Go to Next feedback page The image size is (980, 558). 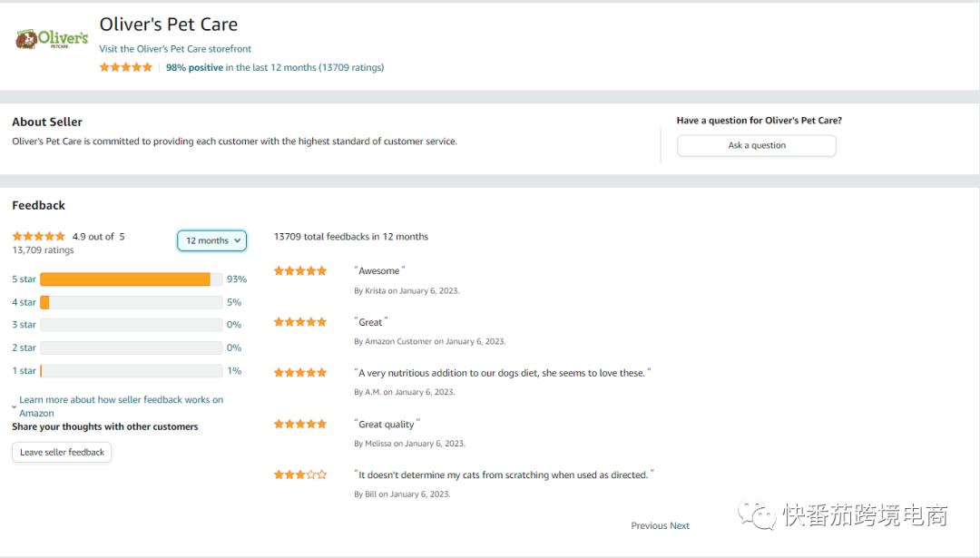point(680,525)
